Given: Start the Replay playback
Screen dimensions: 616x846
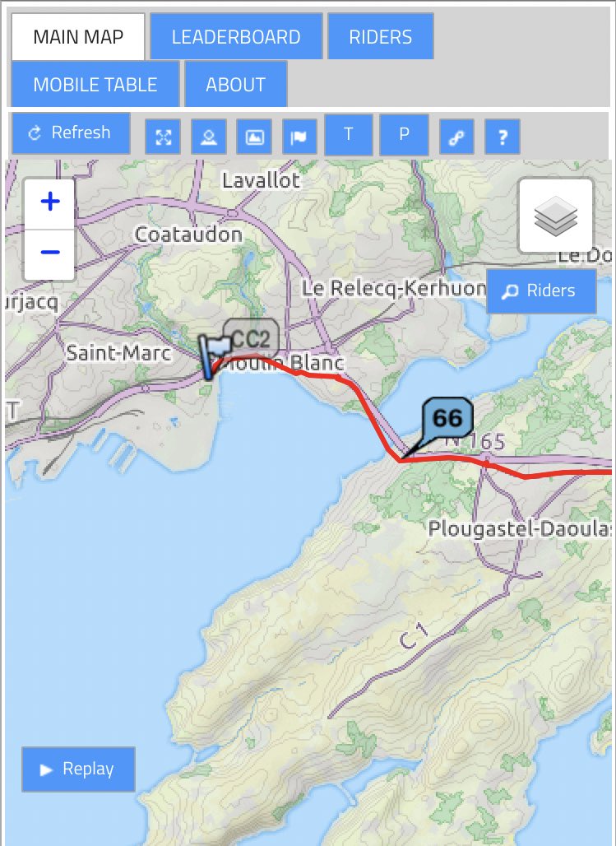Looking at the screenshot, I should (78, 769).
